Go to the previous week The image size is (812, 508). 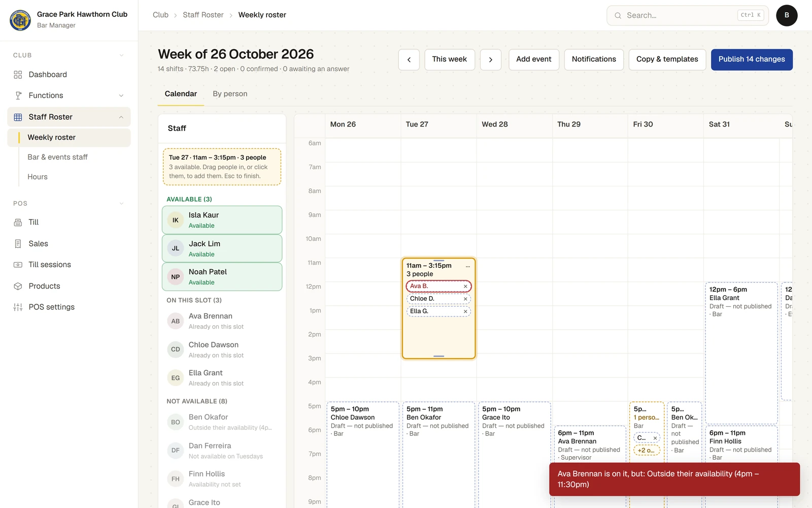pyautogui.click(x=409, y=59)
